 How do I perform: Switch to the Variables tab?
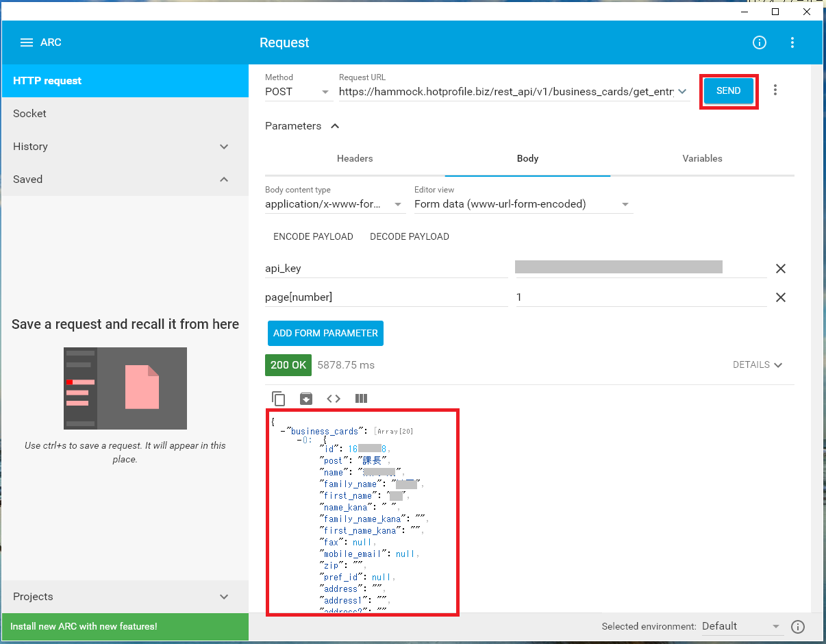[702, 158]
